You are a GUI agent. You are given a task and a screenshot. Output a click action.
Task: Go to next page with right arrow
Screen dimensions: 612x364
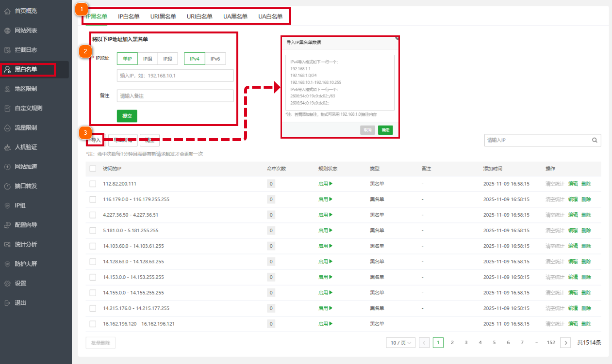[565, 343]
